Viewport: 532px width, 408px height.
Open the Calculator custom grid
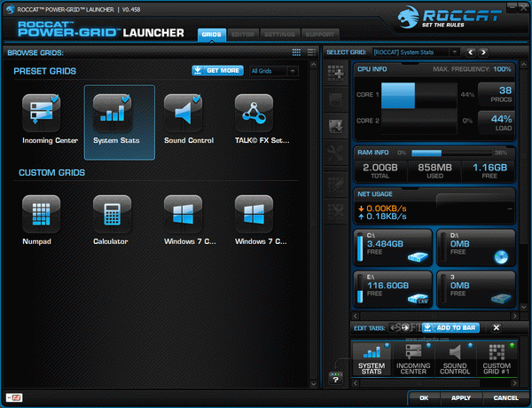[113, 215]
